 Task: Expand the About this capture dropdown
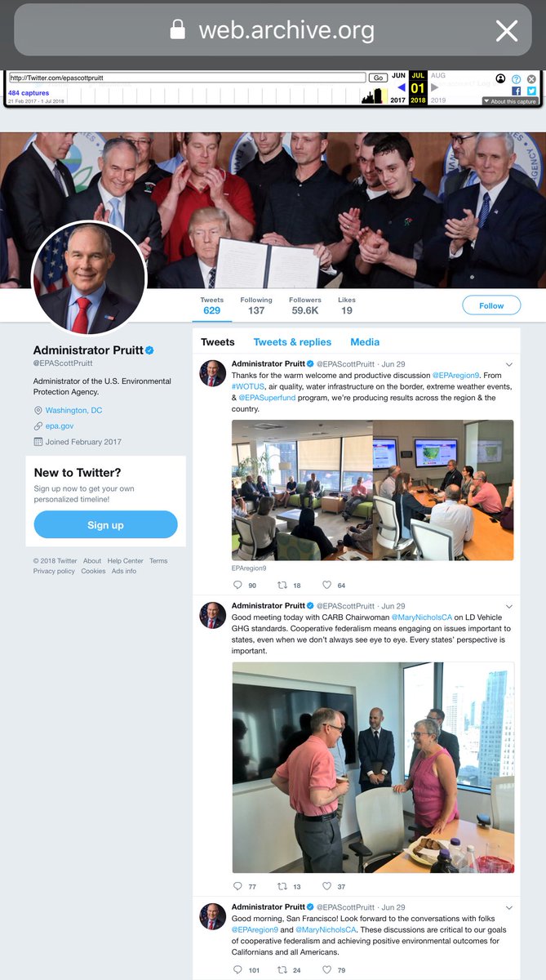pyautogui.click(x=510, y=101)
